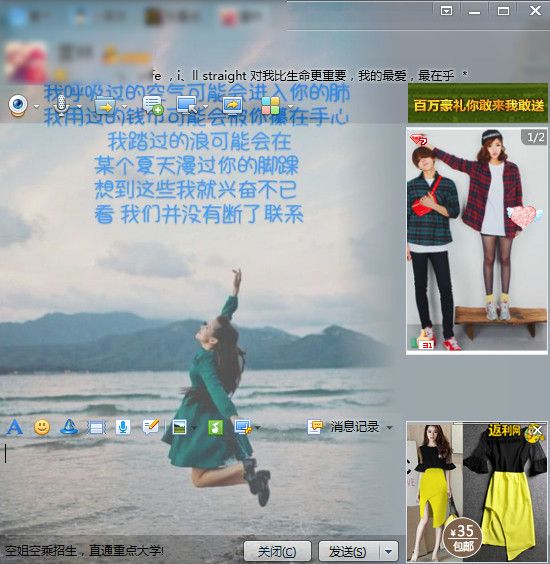Screen dimensions: 550x564
Task: Open the 百万豪礼你敢来我敢送 banner
Action: click(x=478, y=103)
